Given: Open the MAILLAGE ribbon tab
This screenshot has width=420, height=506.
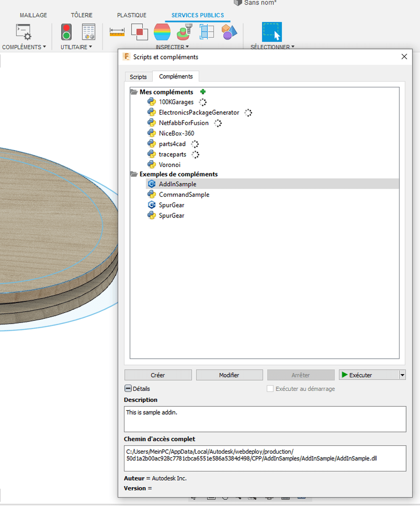Looking at the screenshot, I should (x=33, y=15).
